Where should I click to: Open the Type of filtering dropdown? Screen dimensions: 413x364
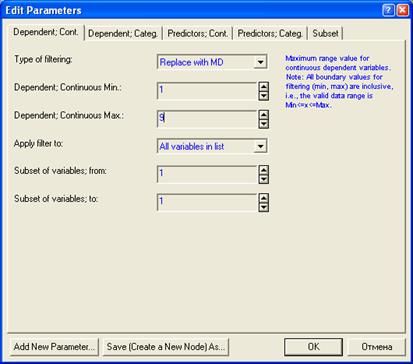click(x=260, y=62)
